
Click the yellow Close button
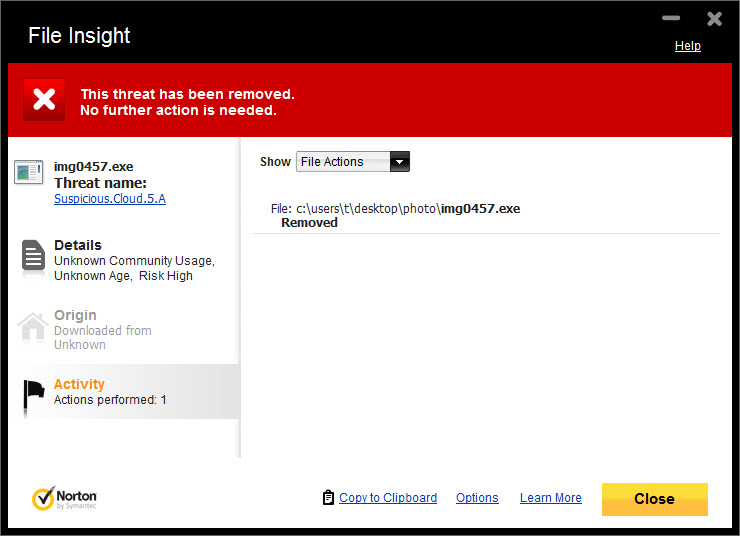[x=655, y=499]
